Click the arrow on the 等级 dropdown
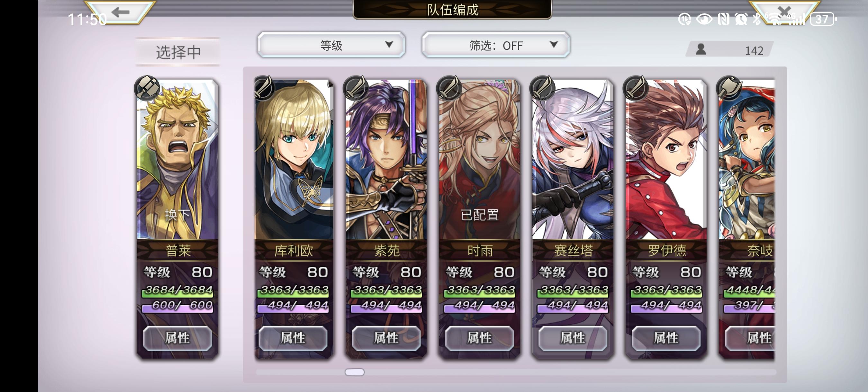Screen dimensions: 868x392 click(389, 44)
